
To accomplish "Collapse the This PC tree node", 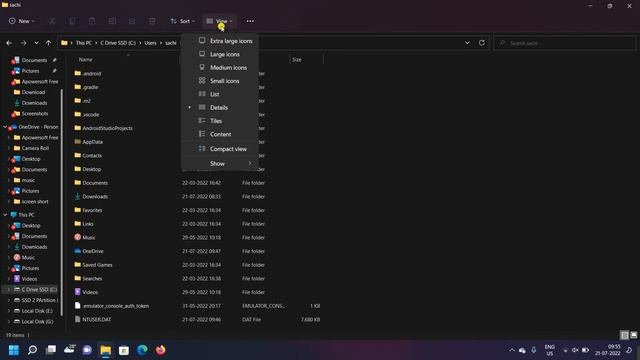I will (5, 215).
